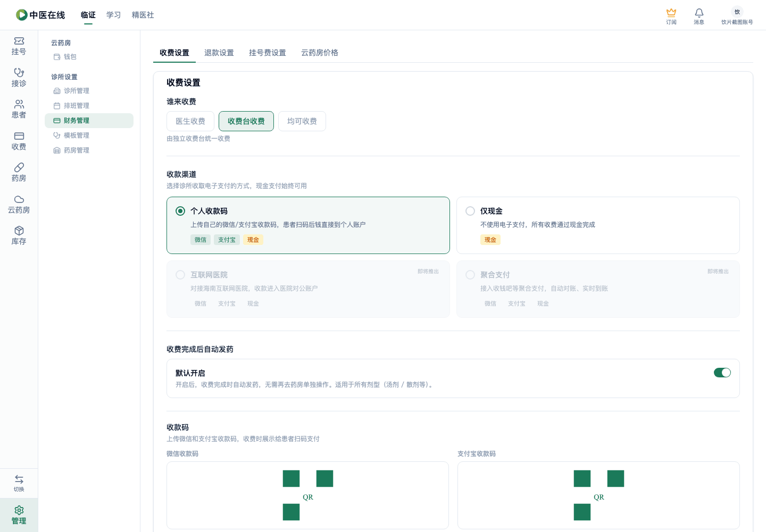
Task: Open the 饮片截图账号 account avatar
Action: click(737, 12)
